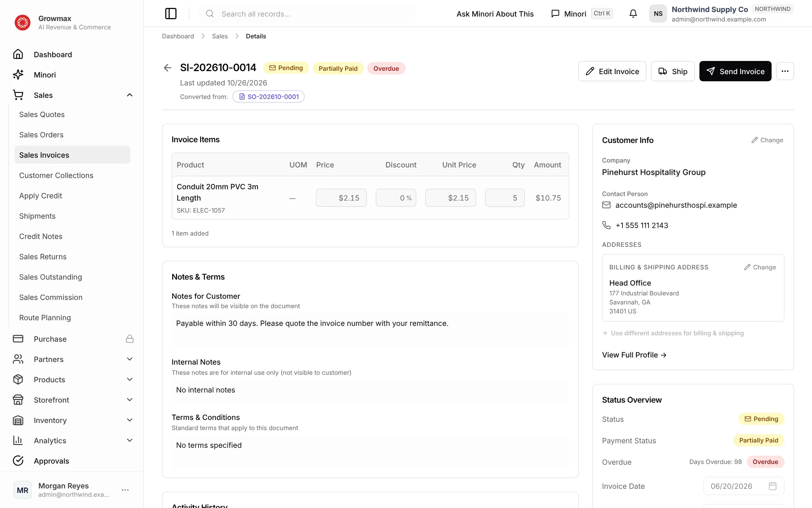Viewport: 812px width, 508px height.
Task: Click the Approvals check icon
Action: point(18,461)
